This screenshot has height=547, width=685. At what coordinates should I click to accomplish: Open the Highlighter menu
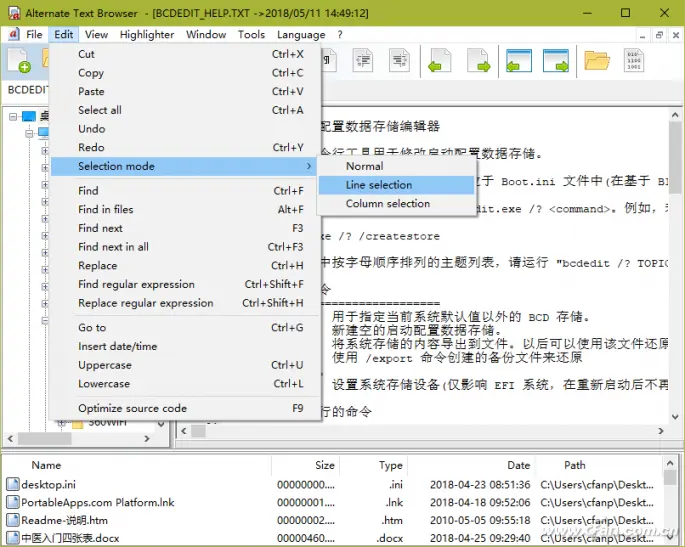147,34
